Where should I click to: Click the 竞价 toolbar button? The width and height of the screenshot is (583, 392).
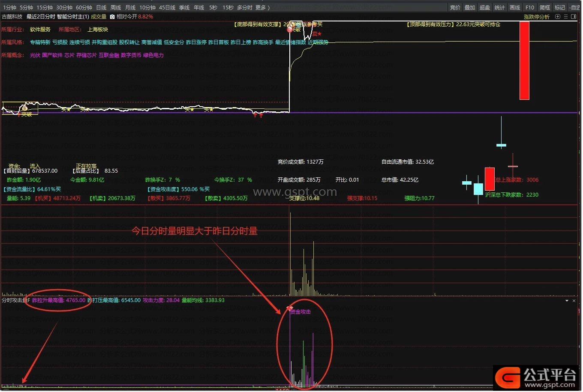(x=455, y=8)
